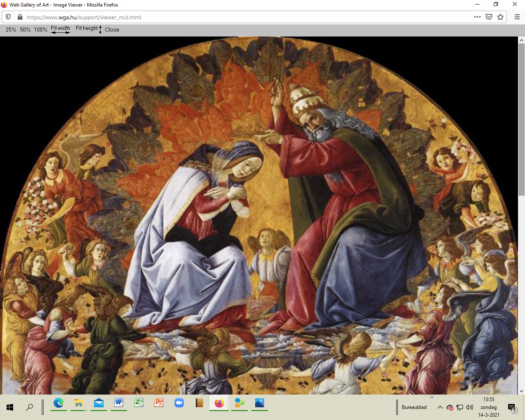Set image zoom to 25%

tap(11, 30)
